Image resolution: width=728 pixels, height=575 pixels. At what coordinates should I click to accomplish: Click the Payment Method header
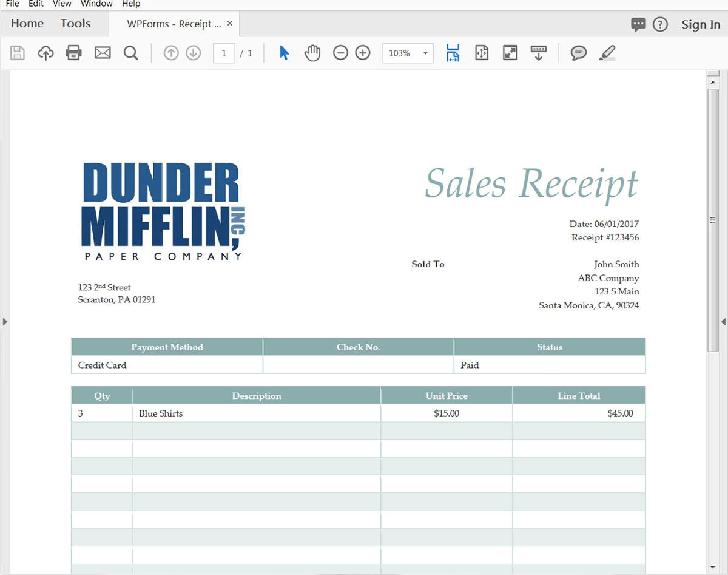tap(167, 347)
